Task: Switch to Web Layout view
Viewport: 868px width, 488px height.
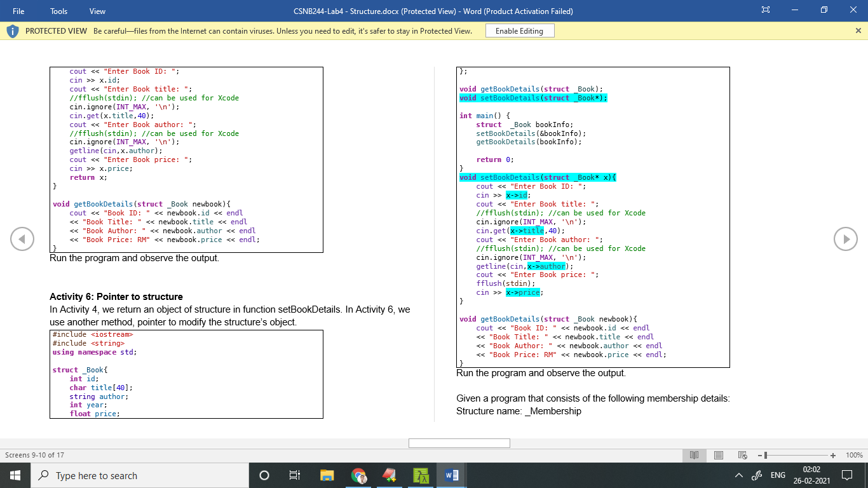Action: pos(742,455)
